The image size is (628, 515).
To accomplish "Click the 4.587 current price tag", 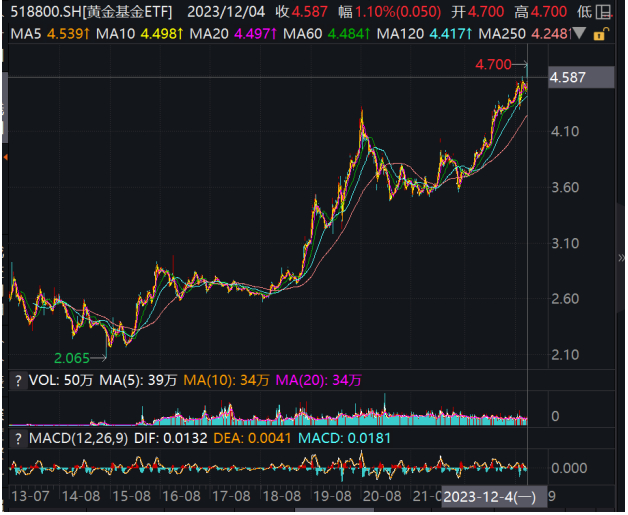I will pyautogui.click(x=581, y=77).
